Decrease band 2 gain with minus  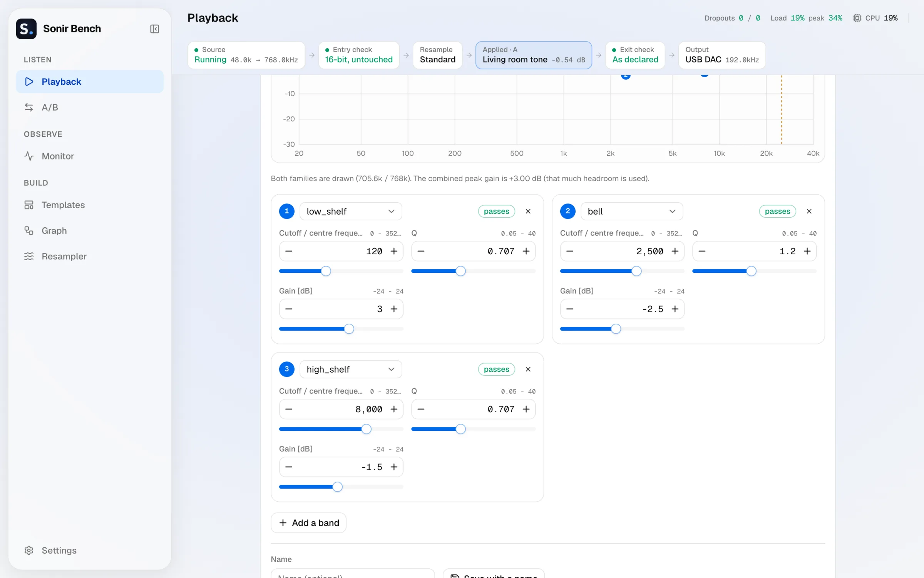pyautogui.click(x=570, y=309)
